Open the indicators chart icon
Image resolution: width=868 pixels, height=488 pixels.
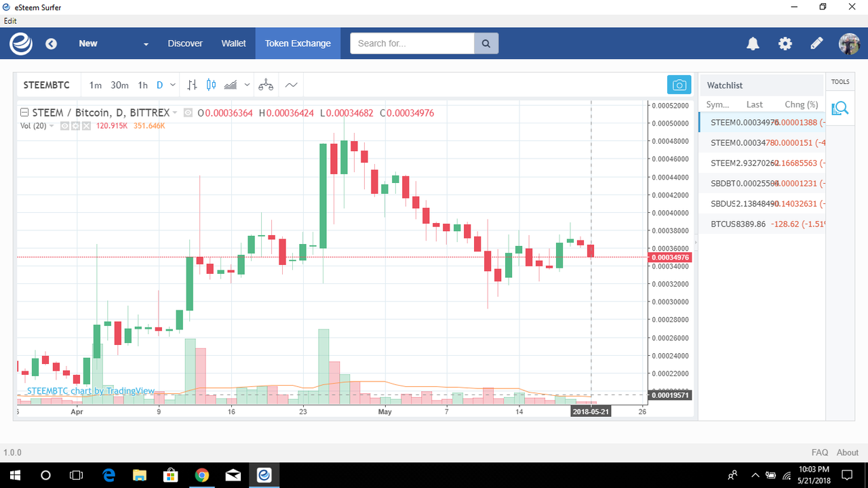(231, 85)
